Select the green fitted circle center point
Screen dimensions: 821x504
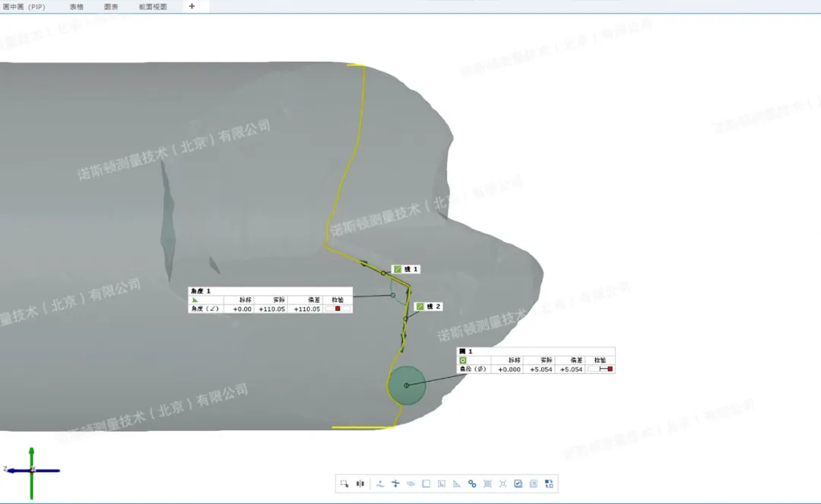tap(406, 385)
